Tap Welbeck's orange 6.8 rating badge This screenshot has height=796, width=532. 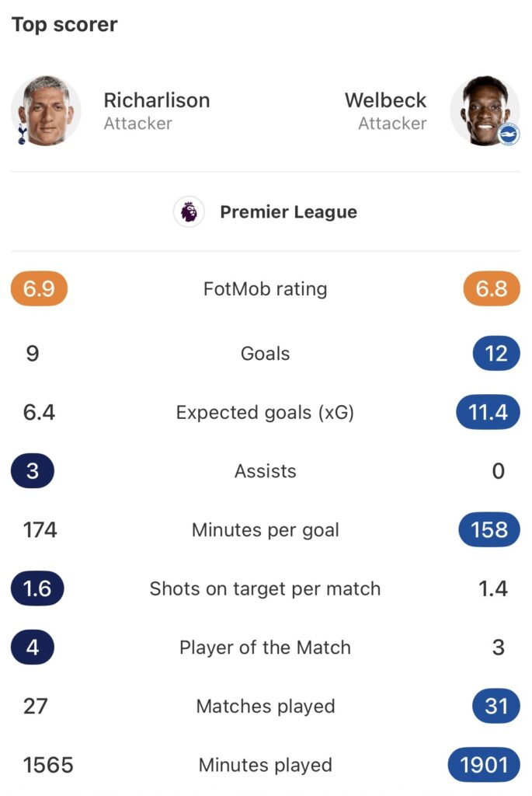tap(492, 289)
